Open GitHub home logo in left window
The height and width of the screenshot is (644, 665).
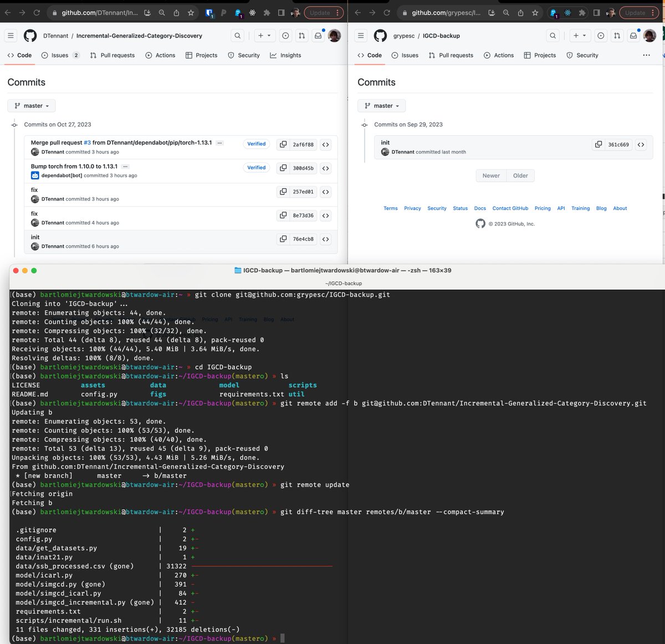point(30,35)
